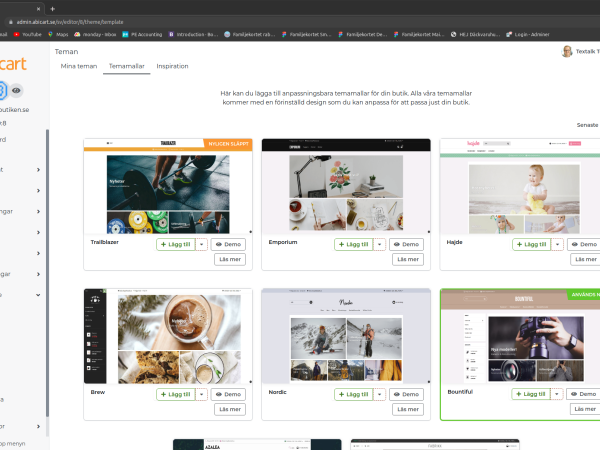This screenshot has width=600, height=450.
Task: Click Läs mer for Nordic
Action: tap(408, 409)
